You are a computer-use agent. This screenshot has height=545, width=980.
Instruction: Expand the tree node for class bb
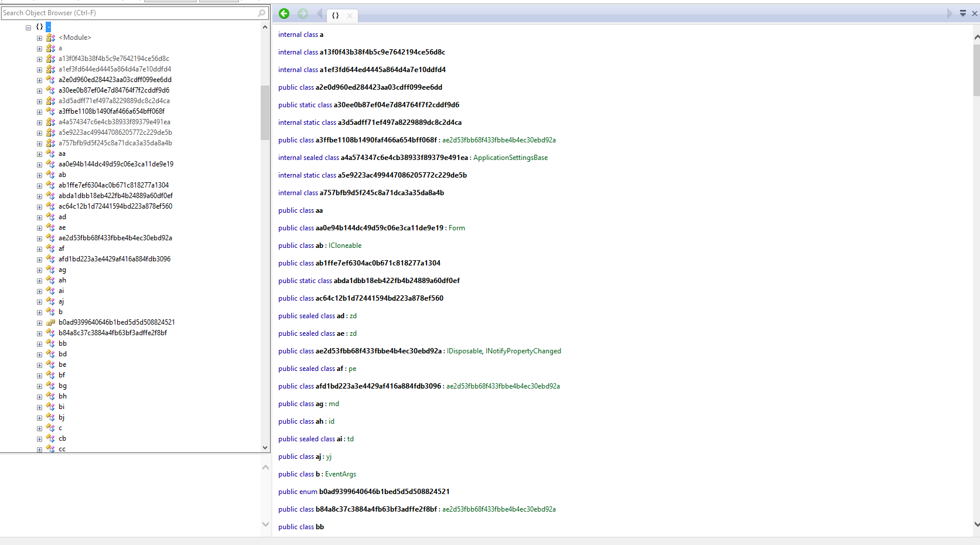pyautogui.click(x=39, y=344)
